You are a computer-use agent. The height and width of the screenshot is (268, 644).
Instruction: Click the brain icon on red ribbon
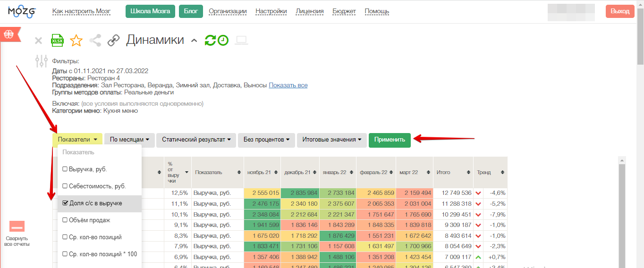tap(8, 34)
